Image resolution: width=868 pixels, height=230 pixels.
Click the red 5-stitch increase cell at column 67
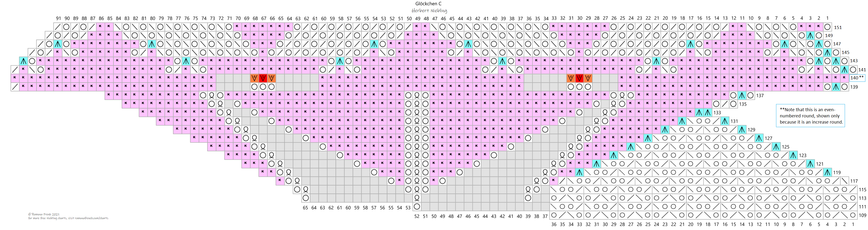(x=263, y=78)
